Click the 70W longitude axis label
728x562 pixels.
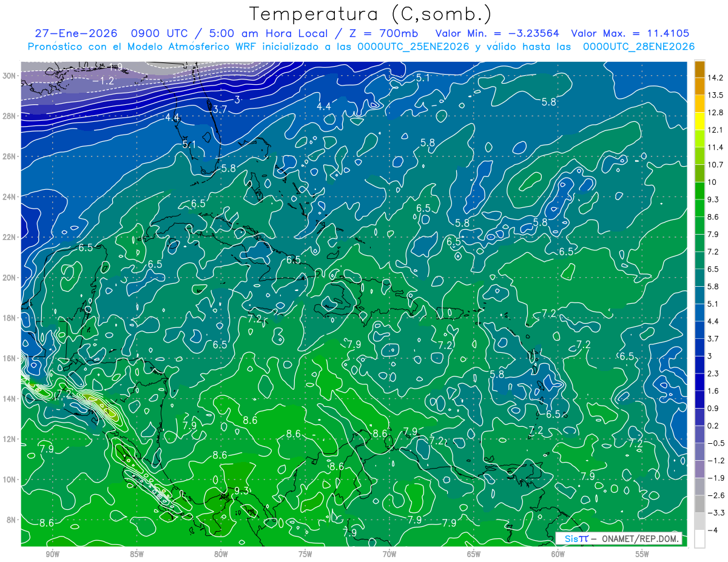(x=389, y=554)
